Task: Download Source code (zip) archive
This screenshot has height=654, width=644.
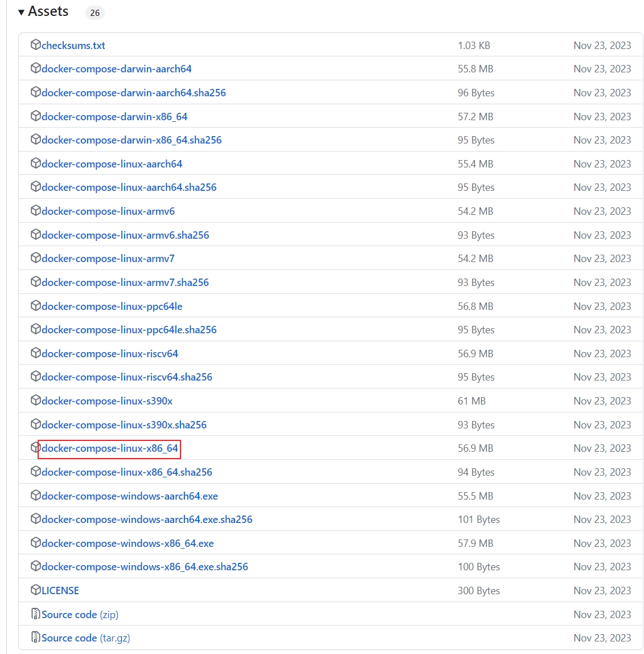Action: point(80,614)
